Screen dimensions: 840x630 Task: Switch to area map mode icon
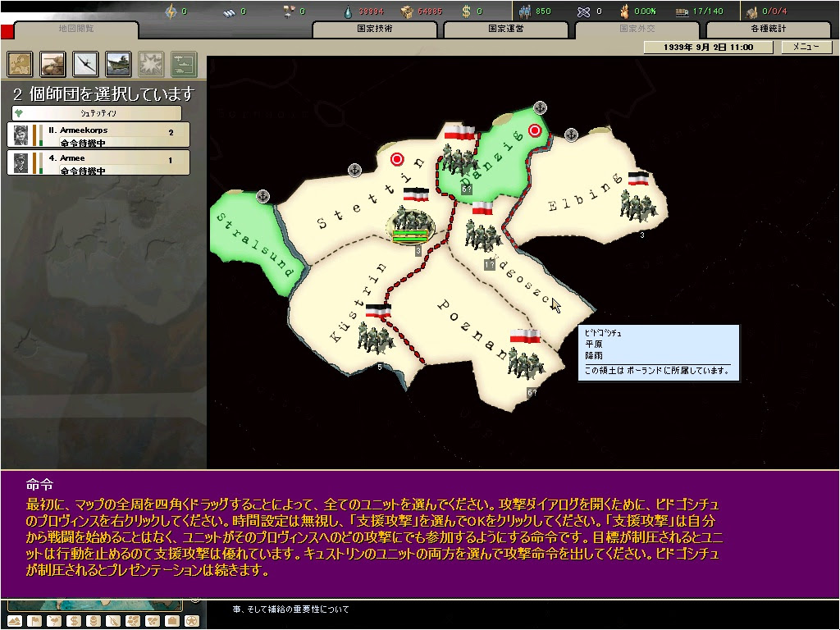(x=153, y=621)
